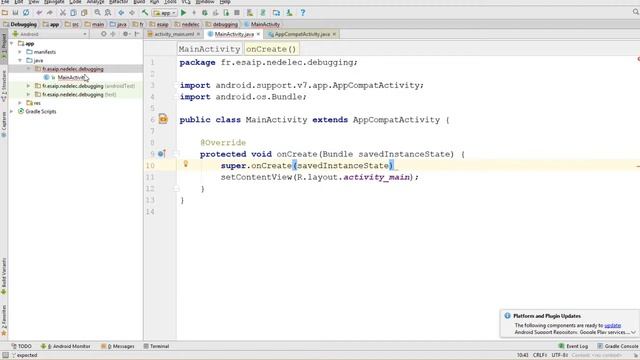Click the Replace toolbar icon
The width and height of the screenshot is (640, 360).
point(108,13)
